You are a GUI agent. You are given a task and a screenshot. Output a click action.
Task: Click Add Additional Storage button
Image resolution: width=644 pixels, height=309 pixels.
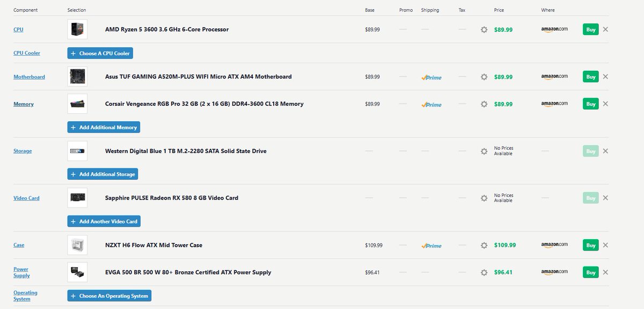pyautogui.click(x=103, y=174)
